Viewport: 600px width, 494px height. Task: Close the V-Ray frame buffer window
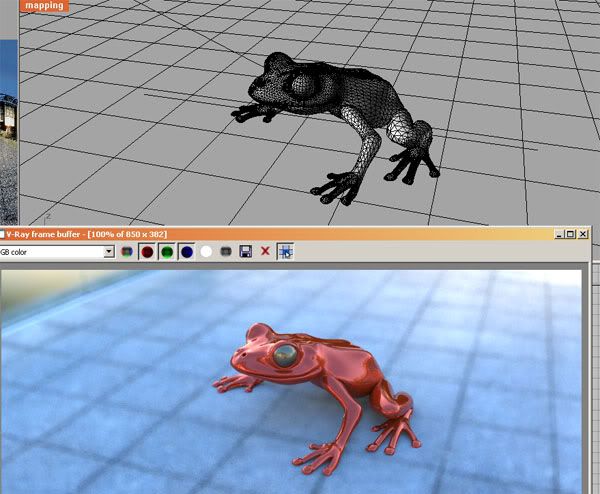(x=583, y=234)
